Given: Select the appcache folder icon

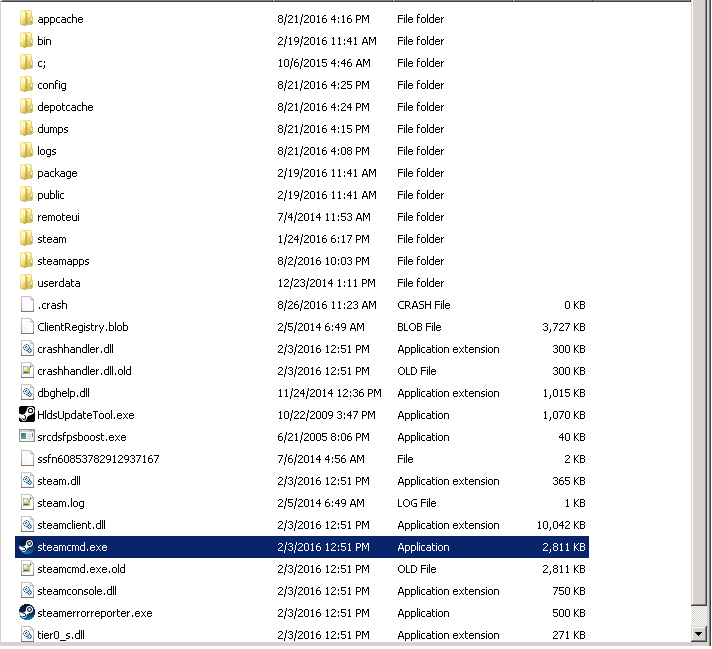Looking at the screenshot, I should coord(26,19).
